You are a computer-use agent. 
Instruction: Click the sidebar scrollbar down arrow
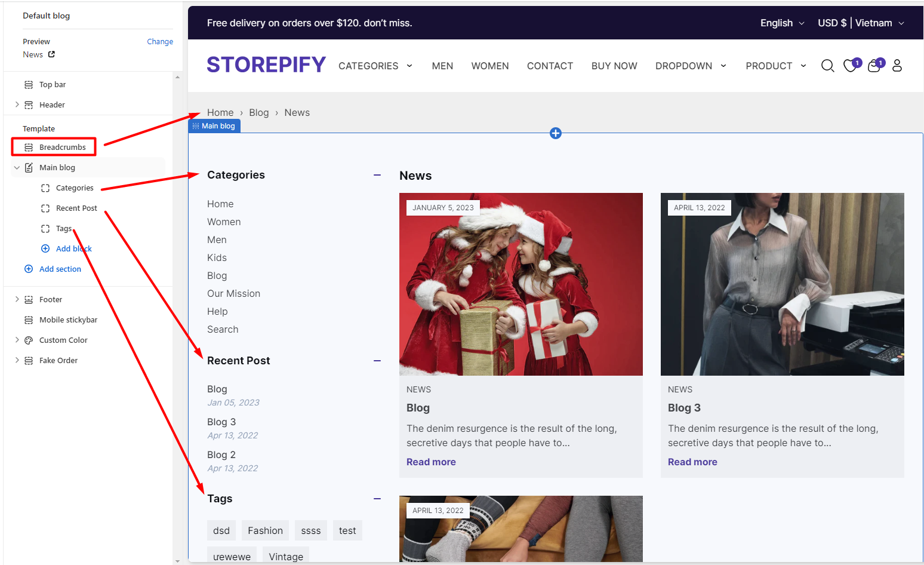[x=177, y=561]
